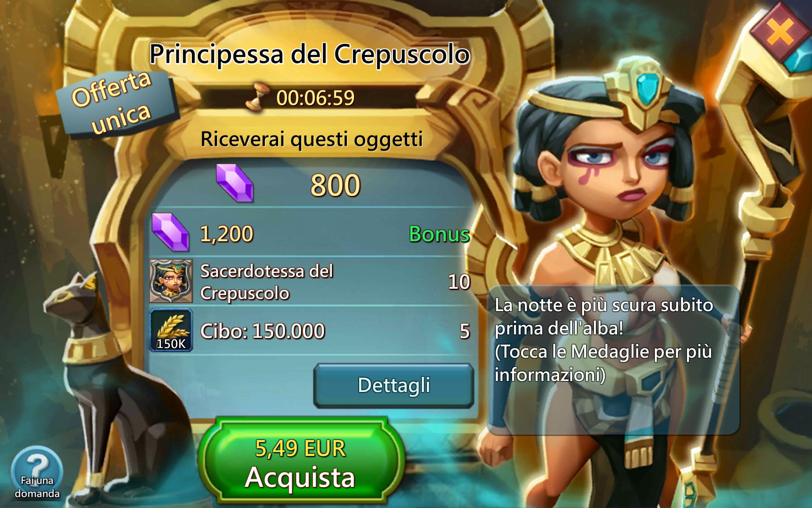Click the Riceverai questi oggetti header

click(x=312, y=139)
